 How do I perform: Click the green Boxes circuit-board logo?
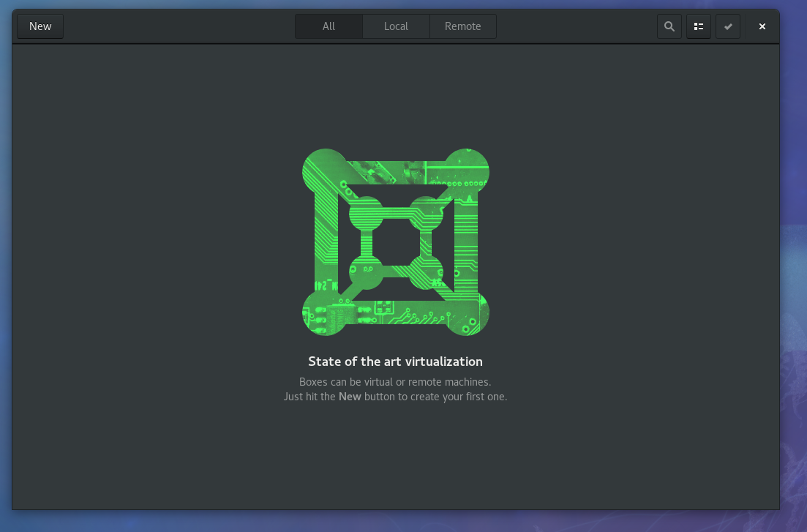click(395, 242)
